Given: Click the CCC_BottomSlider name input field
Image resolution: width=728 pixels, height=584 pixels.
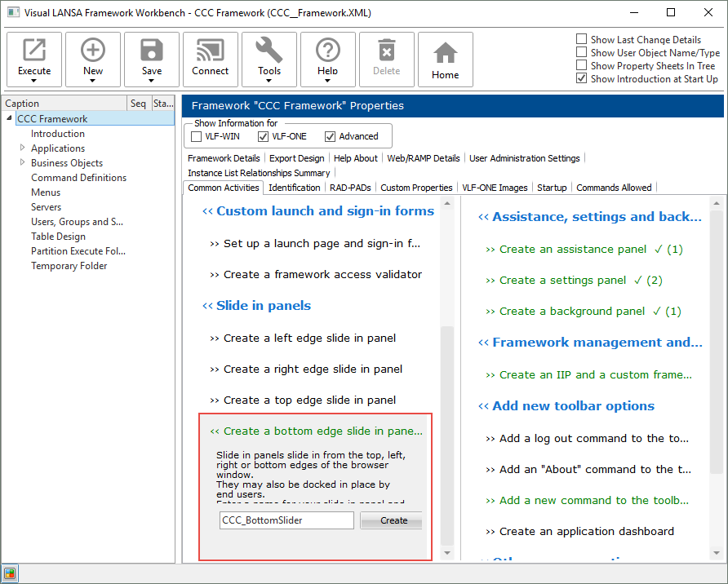Looking at the screenshot, I should tap(286, 520).
